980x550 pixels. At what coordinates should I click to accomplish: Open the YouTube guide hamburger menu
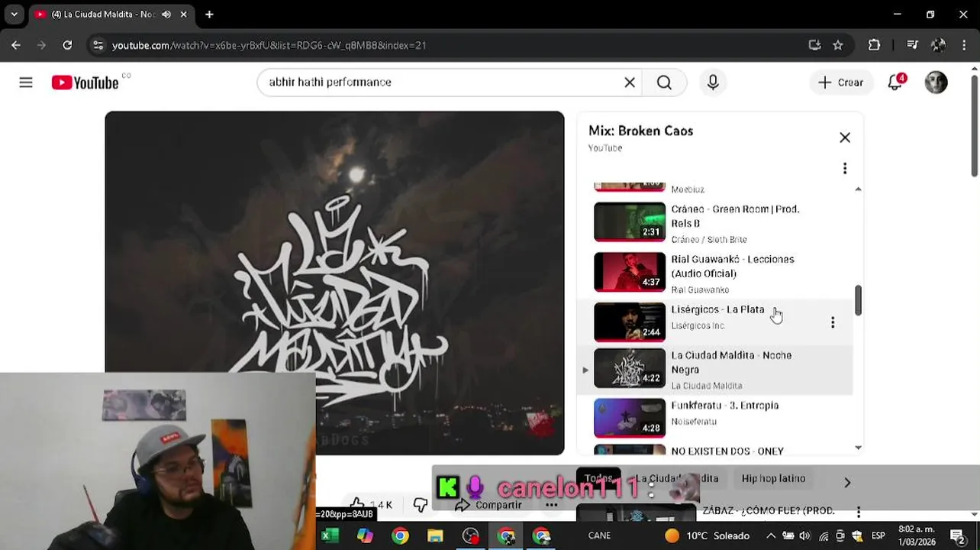coord(26,82)
